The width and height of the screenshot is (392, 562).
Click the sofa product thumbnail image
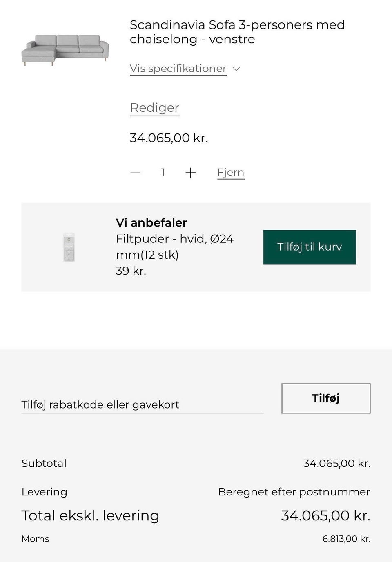(x=65, y=49)
